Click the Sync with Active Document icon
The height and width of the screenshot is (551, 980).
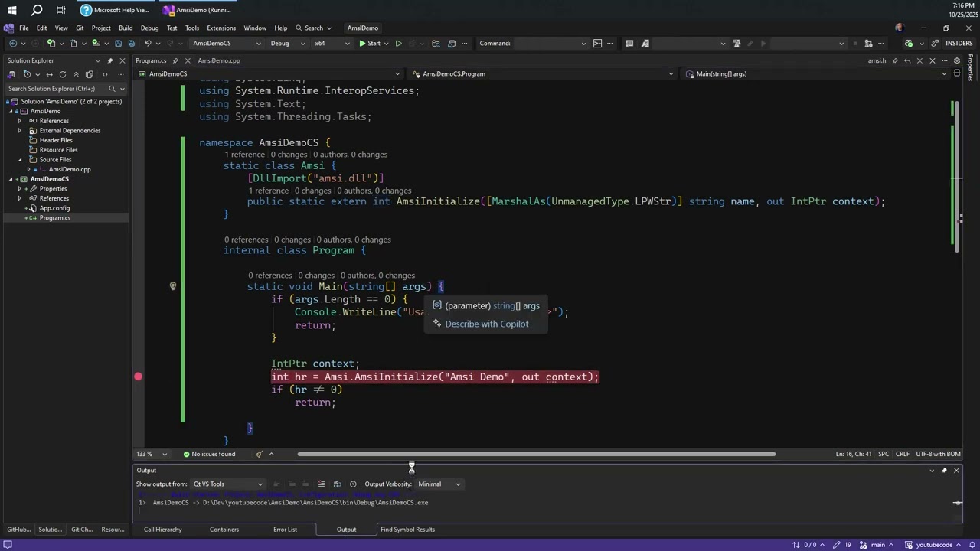(x=50, y=74)
